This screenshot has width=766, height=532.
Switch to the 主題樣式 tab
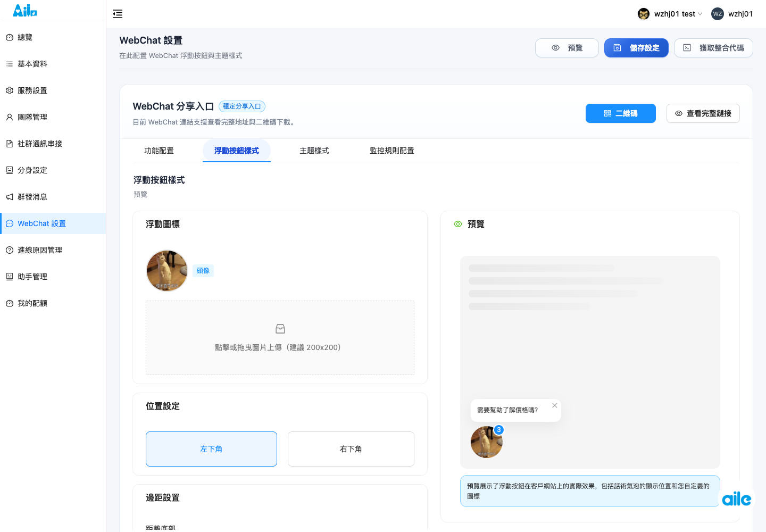tap(314, 151)
